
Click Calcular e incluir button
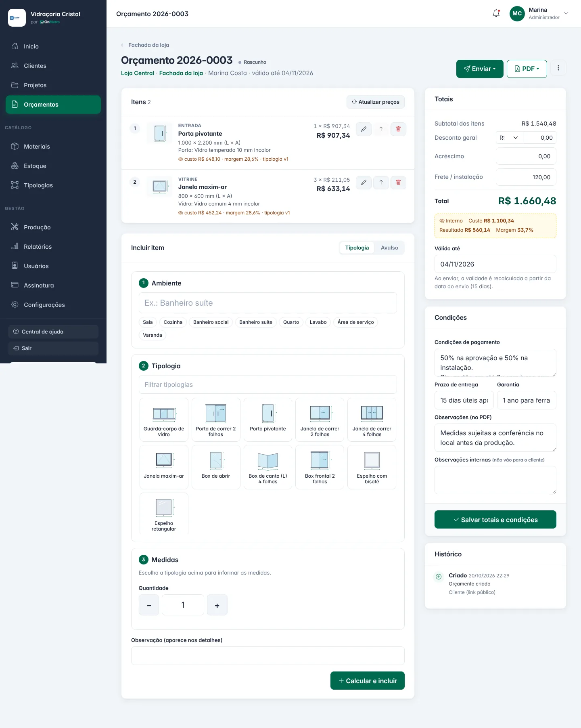pos(368,681)
